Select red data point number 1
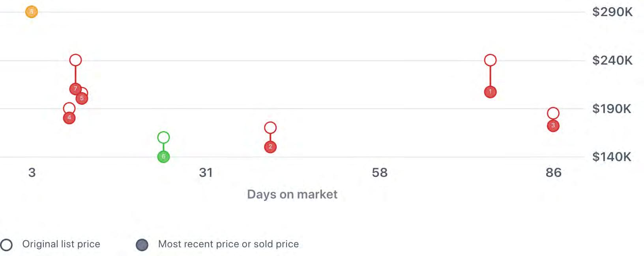644x256 pixels. click(x=490, y=92)
